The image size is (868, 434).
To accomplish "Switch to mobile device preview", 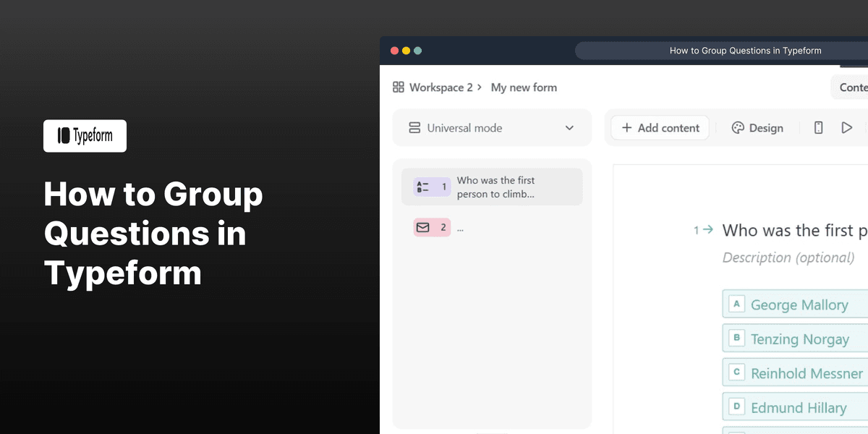I will pos(818,127).
